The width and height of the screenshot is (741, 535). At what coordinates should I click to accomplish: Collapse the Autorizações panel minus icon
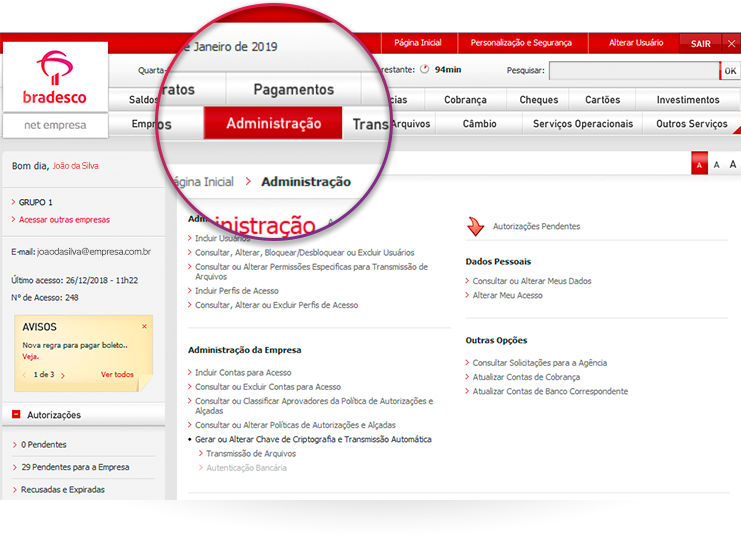pyautogui.click(x=16, y=414)
